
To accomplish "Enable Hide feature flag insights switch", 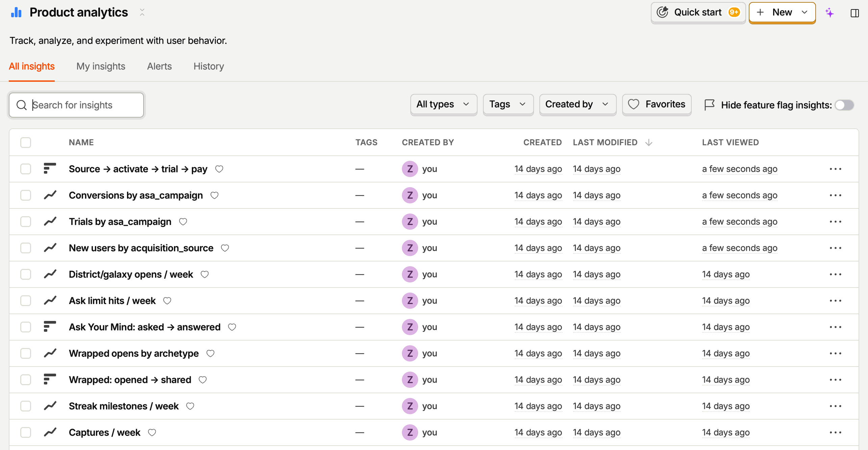I will tap(844, 105).
